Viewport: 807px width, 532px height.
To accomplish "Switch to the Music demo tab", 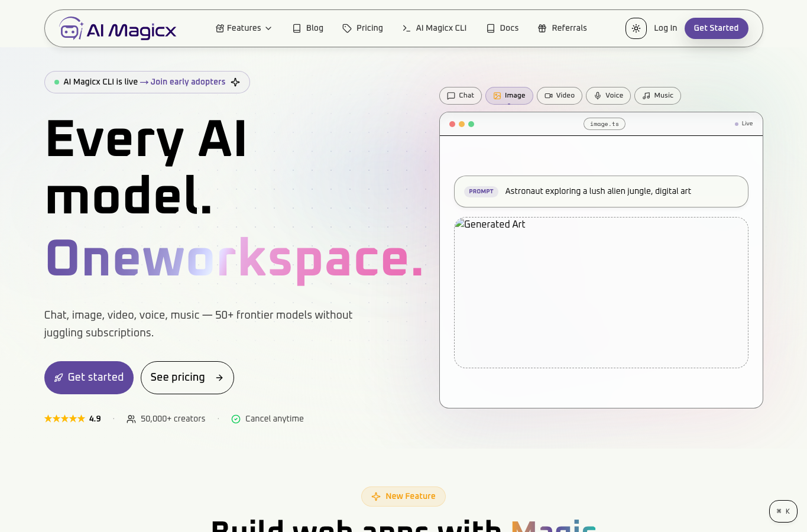I will [657, 96].
